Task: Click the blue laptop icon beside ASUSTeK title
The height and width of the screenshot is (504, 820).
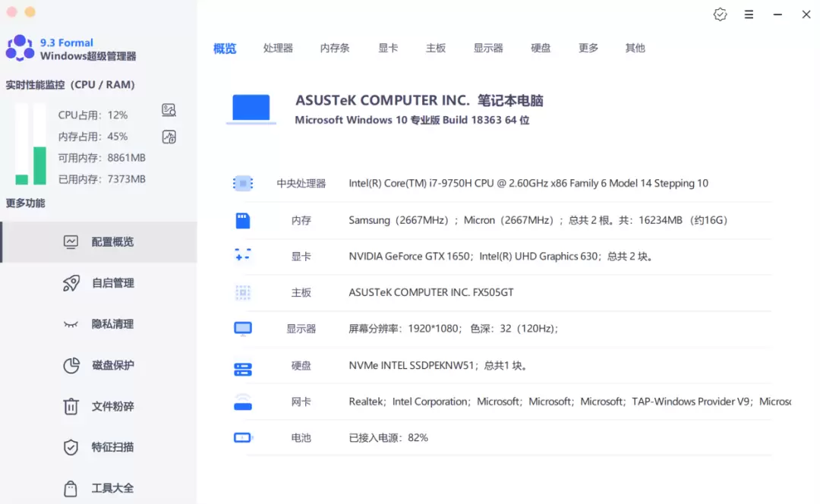Action: [251, 109]
